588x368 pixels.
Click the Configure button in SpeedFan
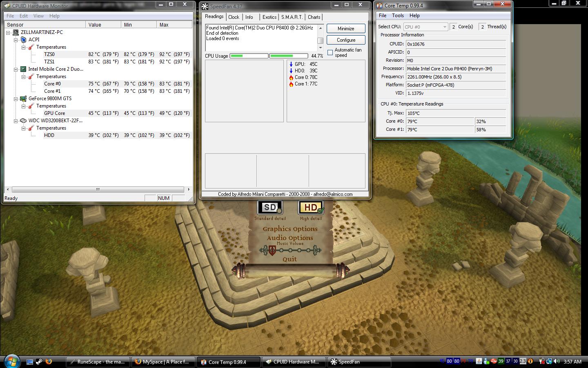pos(346,40)
